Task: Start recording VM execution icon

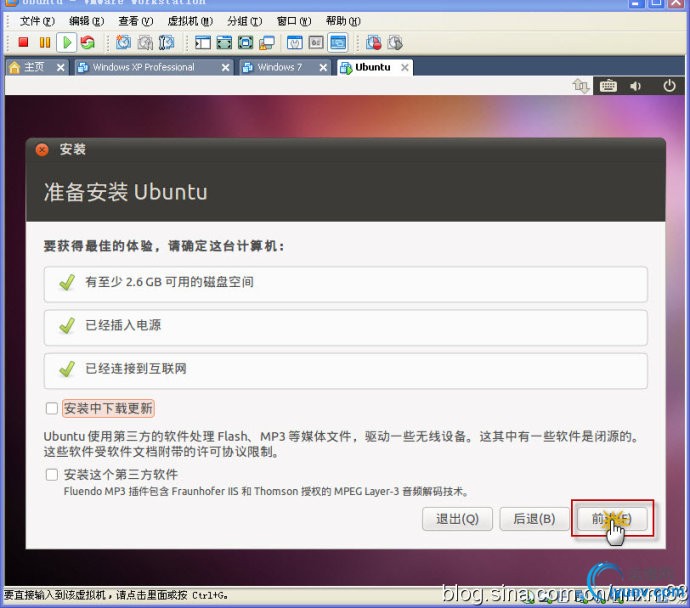Action: (374, 42)
